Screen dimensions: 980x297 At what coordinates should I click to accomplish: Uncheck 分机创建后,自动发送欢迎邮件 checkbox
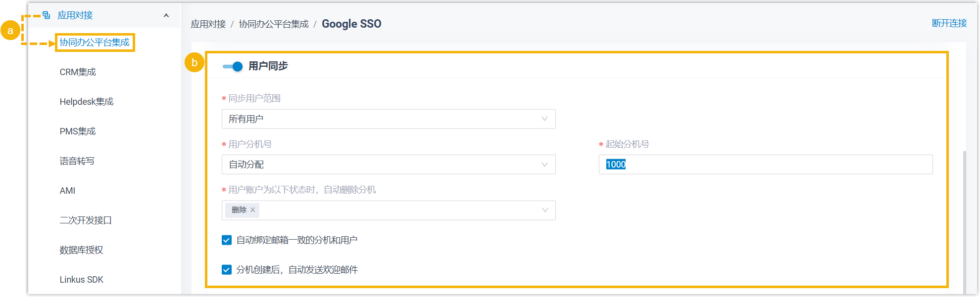coord(227,270)
